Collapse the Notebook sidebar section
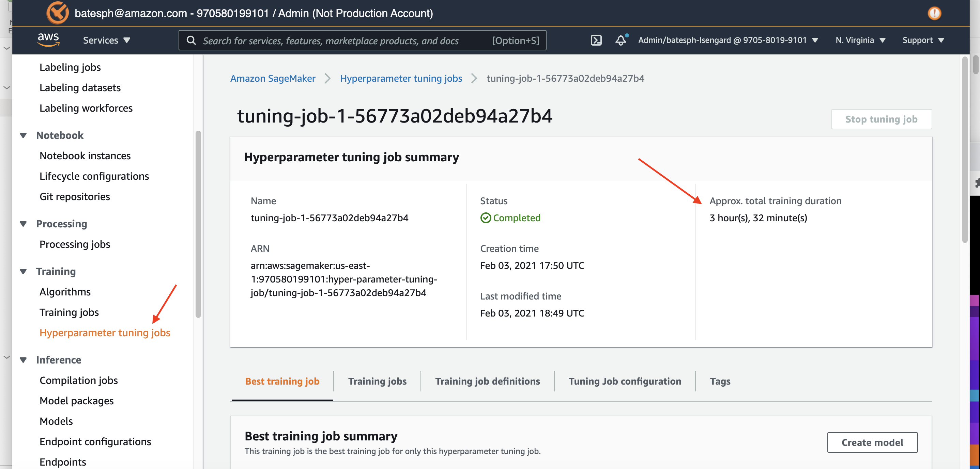Image resolution: width=980 pixels, height=469 pixels. 23,135
